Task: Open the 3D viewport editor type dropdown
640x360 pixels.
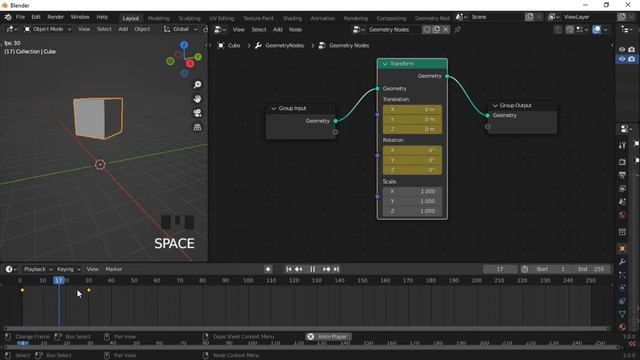Action: [12, 29]
